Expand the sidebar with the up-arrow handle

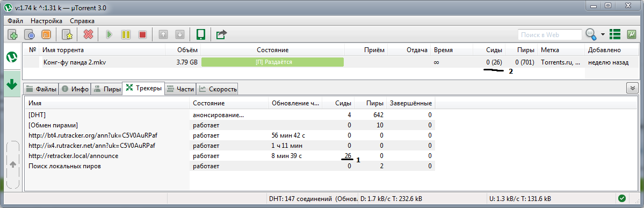[12, 164]
